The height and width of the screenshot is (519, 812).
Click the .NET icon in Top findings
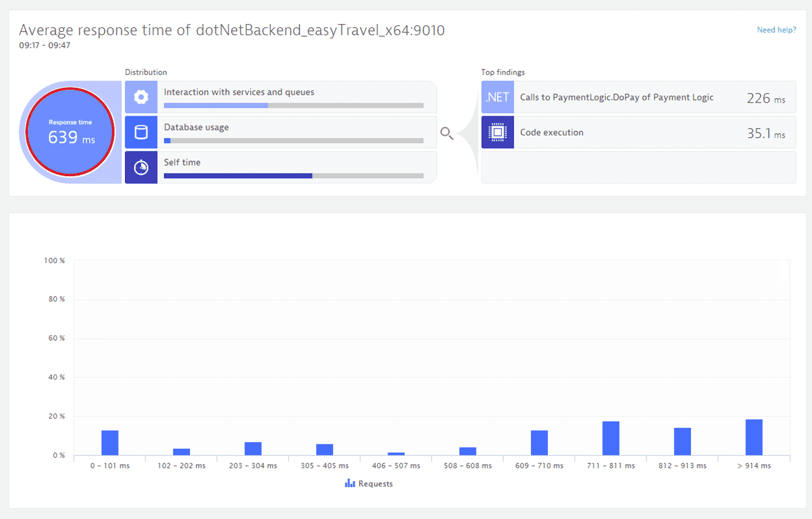pyautogui.click(x=498, y=98)
